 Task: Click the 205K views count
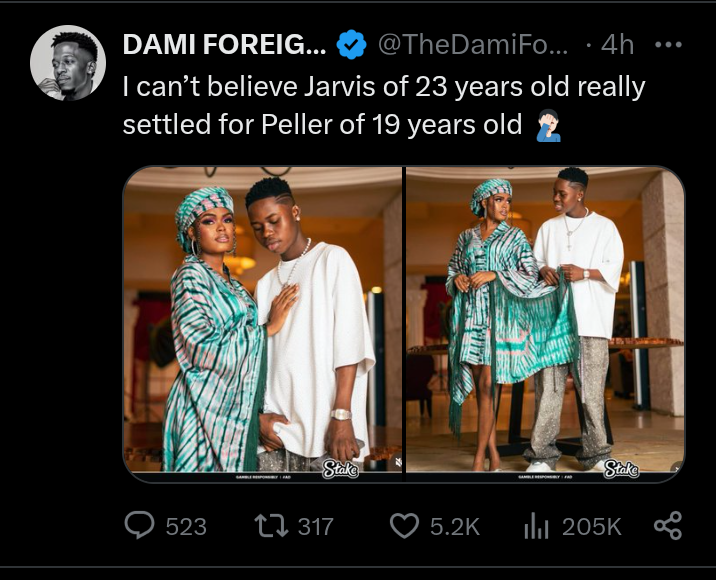tap(591, 525)
